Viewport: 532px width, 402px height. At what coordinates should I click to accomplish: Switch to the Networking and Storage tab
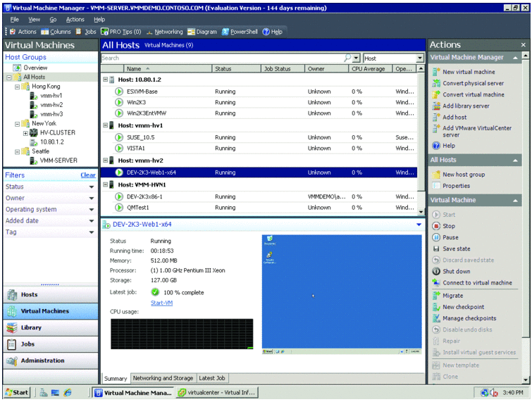pyautogui.click(x=163, y=378)
